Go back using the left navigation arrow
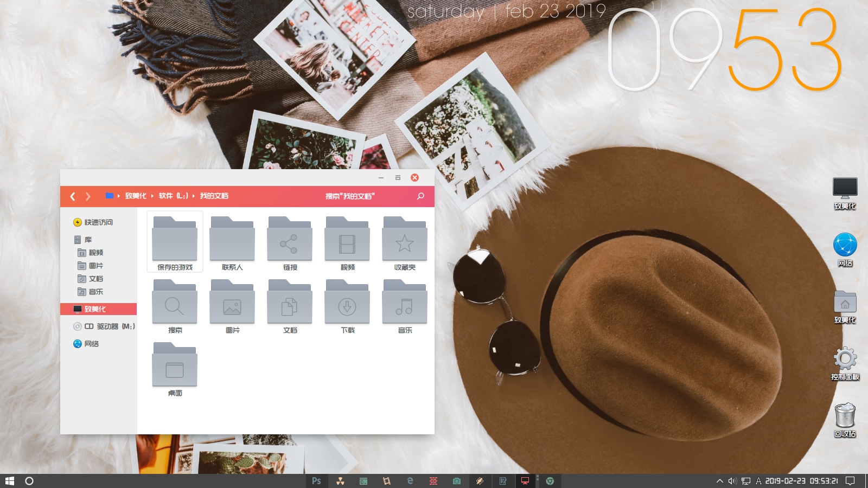The height and width of the screenshot is (488, 868). tap(73, 196)
